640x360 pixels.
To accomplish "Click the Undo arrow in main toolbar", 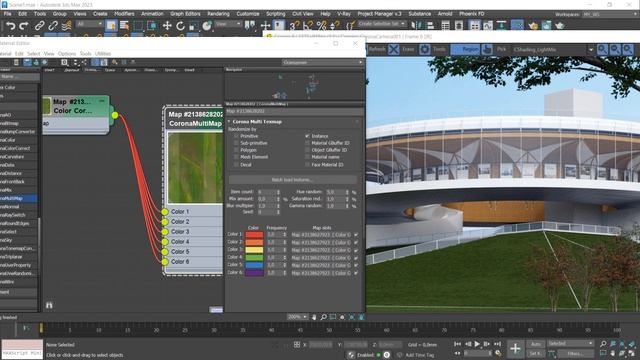I will pyautogui.click(x=11, y=26).
